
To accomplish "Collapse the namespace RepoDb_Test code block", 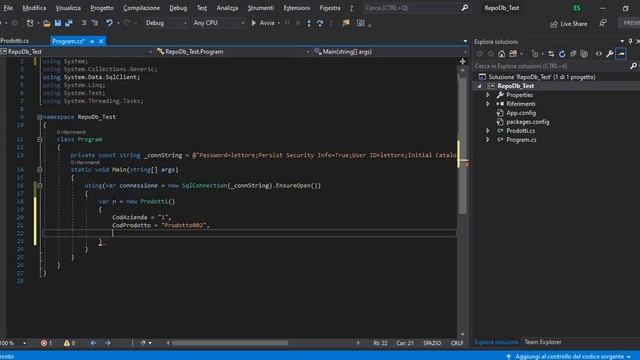I will (40, 117).
